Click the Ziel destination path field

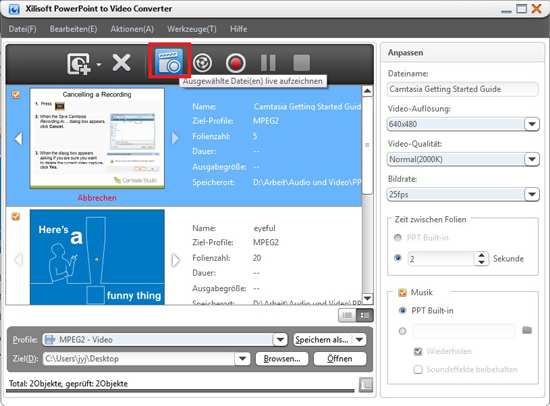(139, 359)
